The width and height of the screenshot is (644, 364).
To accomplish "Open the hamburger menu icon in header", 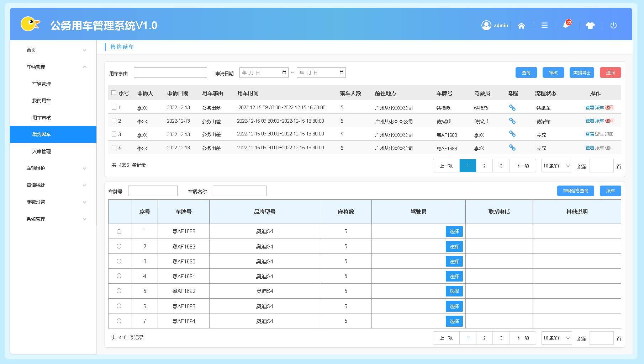I will 544,26.
